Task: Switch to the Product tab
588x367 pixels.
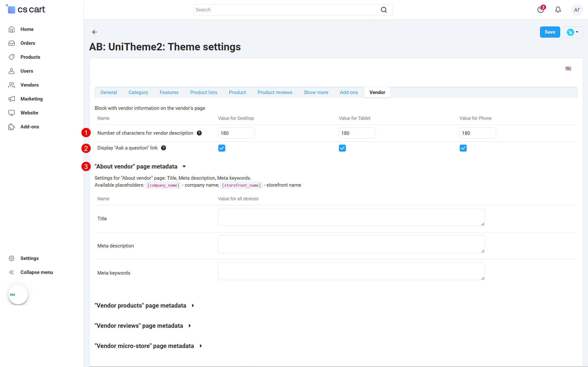Action: pos(237,92)
